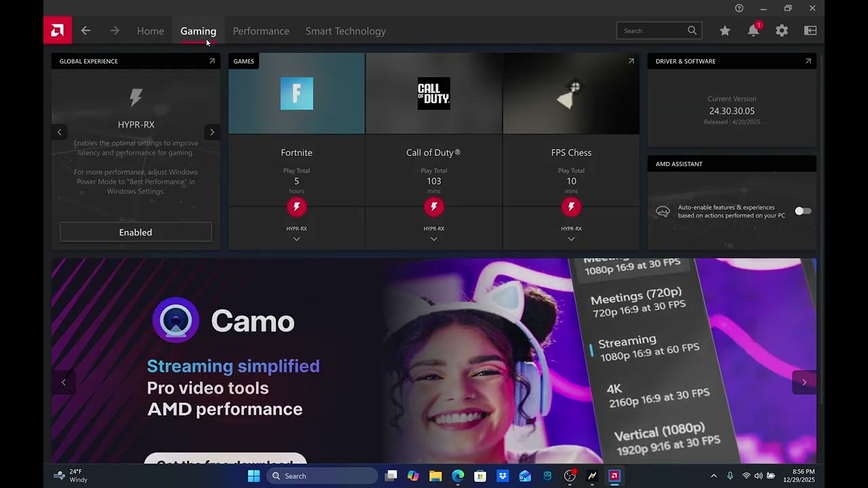Click the magnifier icon in search box
The image size is (868, 488).
692,30
